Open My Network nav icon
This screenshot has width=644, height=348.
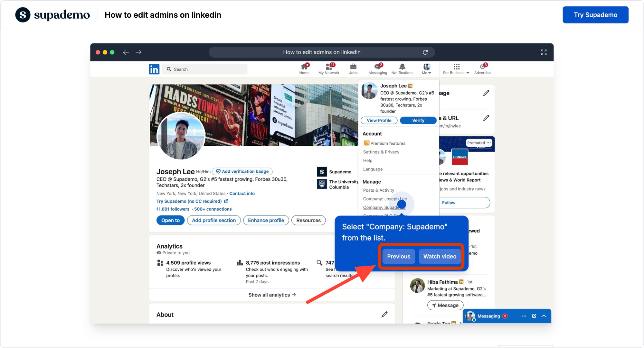click(x=329, y=69)
